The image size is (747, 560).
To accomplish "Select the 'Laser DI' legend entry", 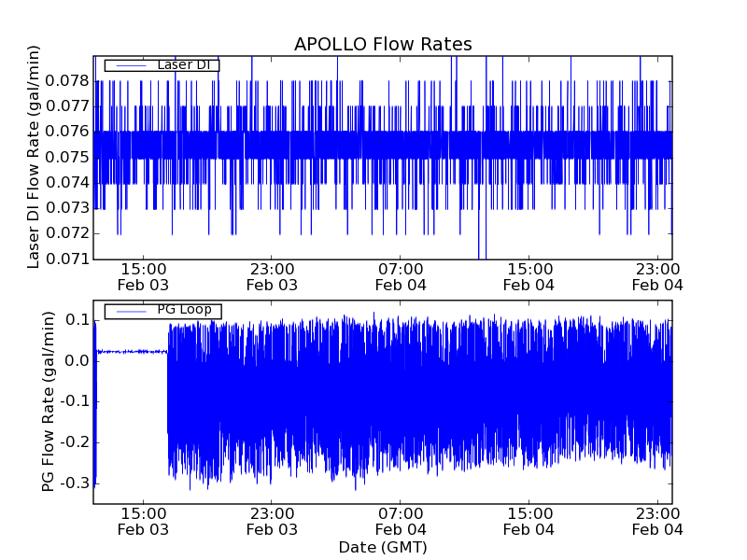I will [x=162, y=64].
